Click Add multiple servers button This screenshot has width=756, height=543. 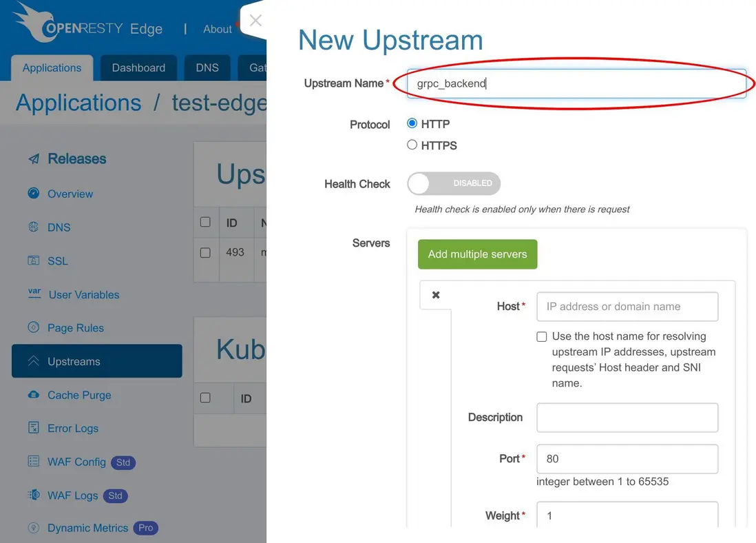pos(477,254)
